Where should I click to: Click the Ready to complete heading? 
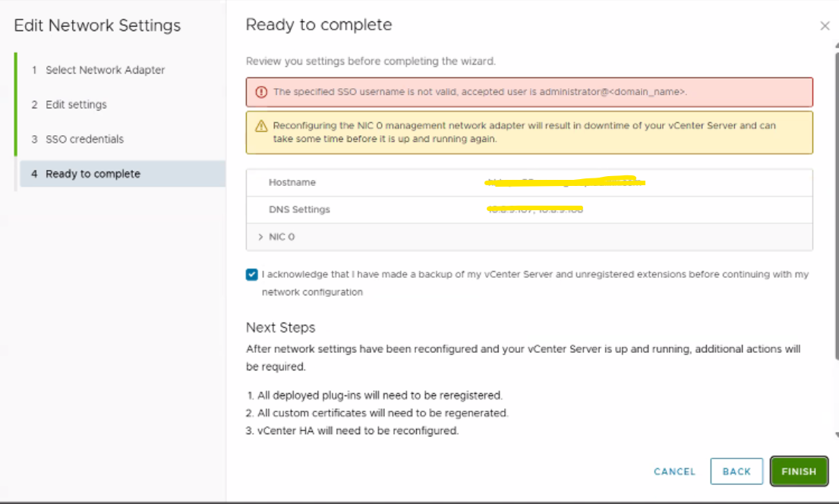(319, 25)
